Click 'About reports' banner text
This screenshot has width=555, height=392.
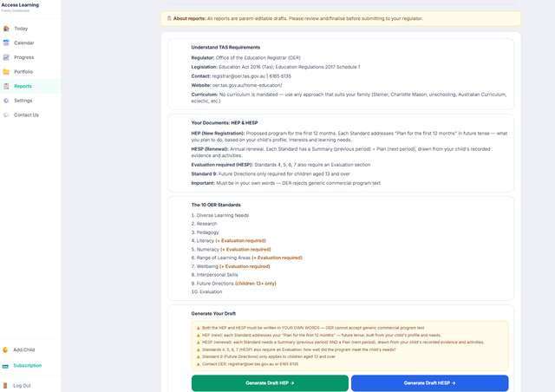(297, 18)
